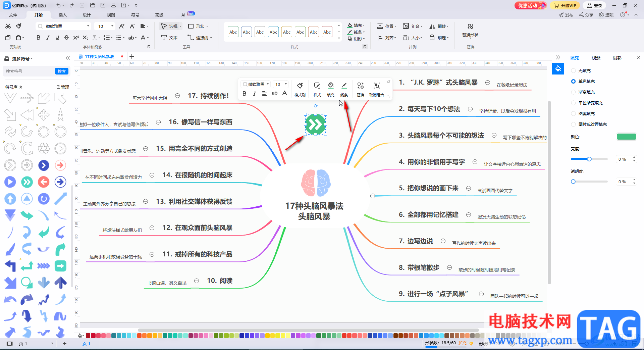The width and height of the screenshot is (644, 350).
Task: Click the 管理 link in the symbol library
Action: pos(63,87)
